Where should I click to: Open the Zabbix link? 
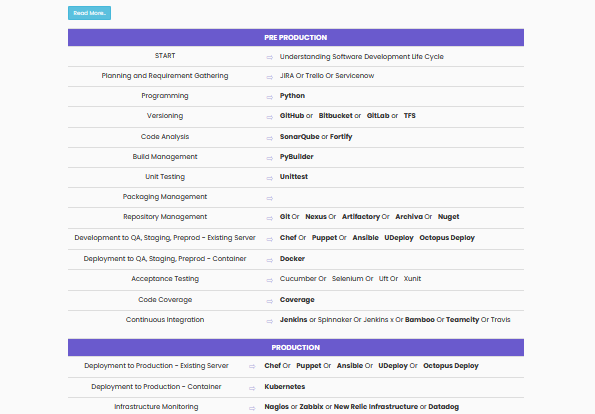click(311, 406)
